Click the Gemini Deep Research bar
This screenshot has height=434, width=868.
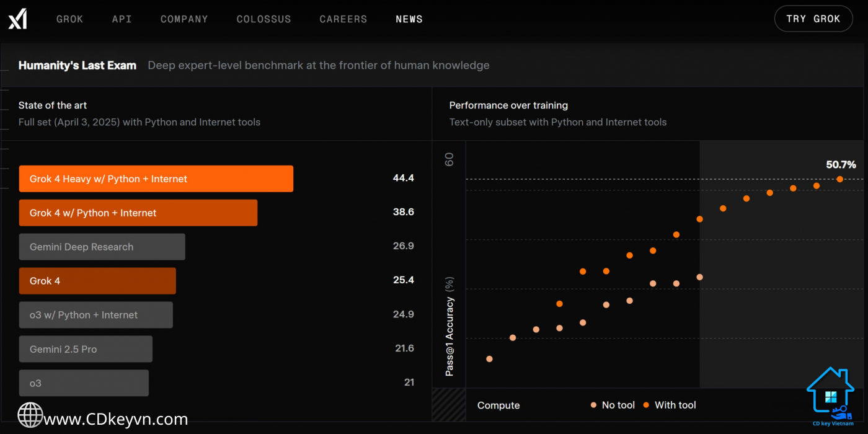pos(102,247)
